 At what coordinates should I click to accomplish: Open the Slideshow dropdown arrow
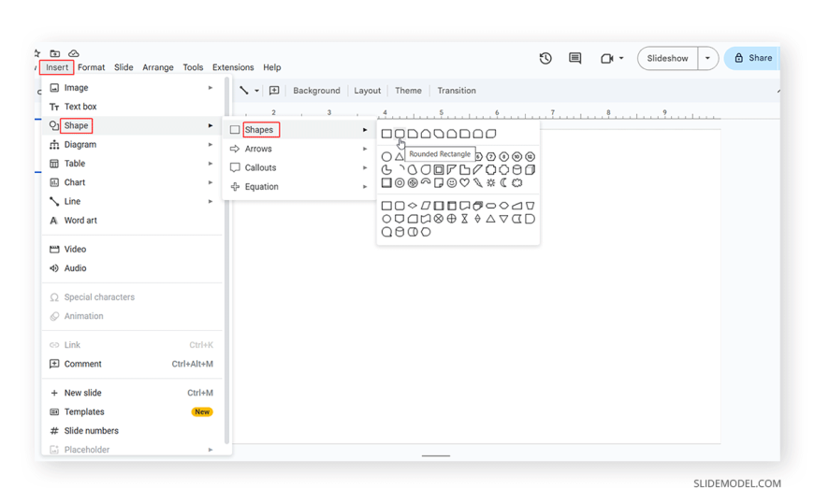click(707, 58)
